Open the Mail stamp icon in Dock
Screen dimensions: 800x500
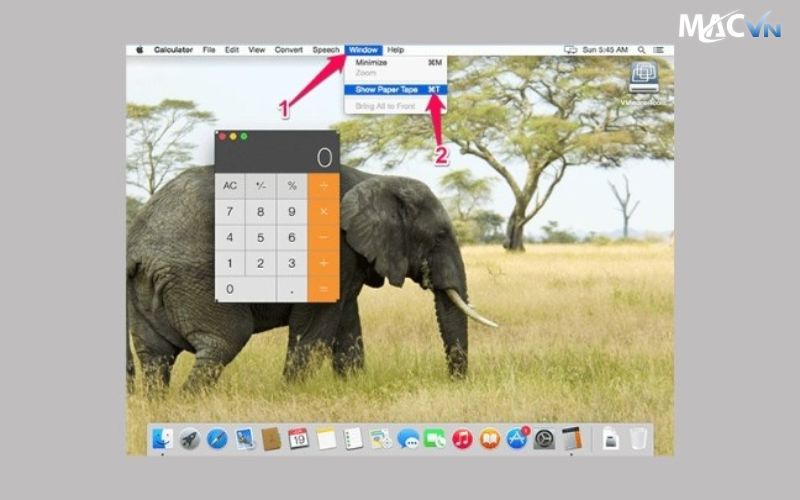tap(244, 438)
